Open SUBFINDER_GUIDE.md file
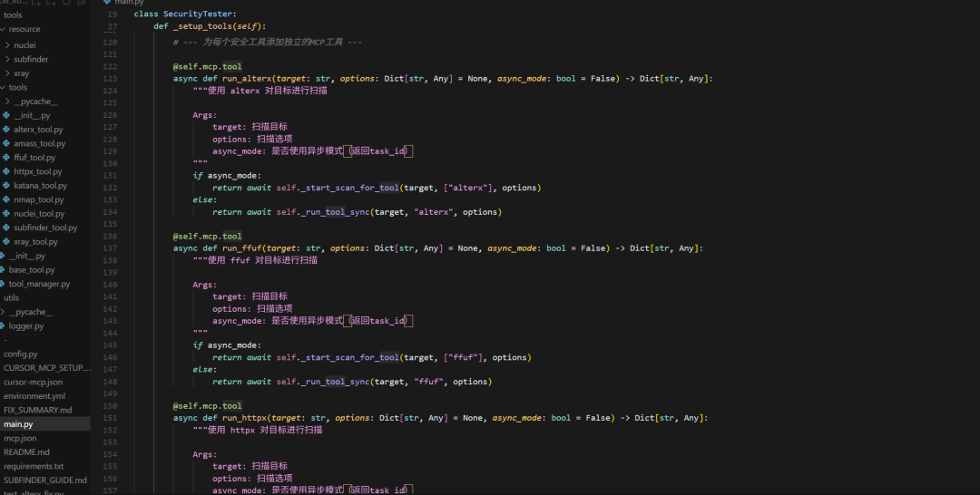This screenshot has width=980, height=495. 45,480
